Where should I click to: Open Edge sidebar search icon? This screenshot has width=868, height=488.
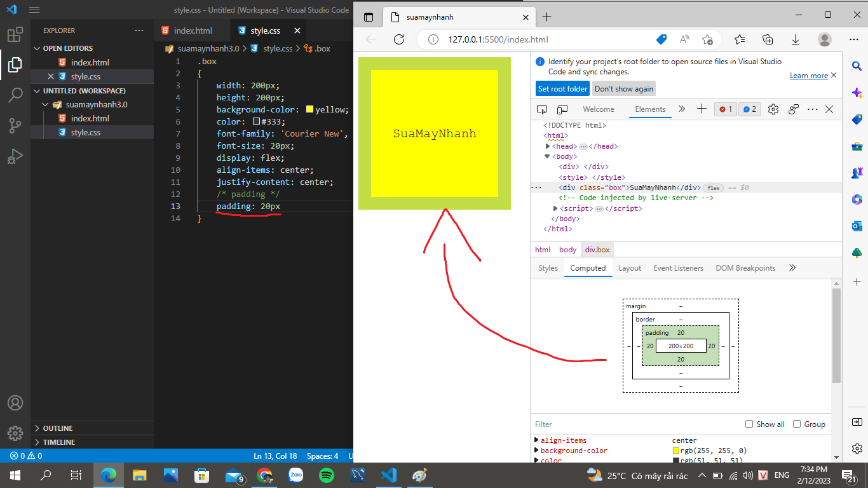pos(857,66)
